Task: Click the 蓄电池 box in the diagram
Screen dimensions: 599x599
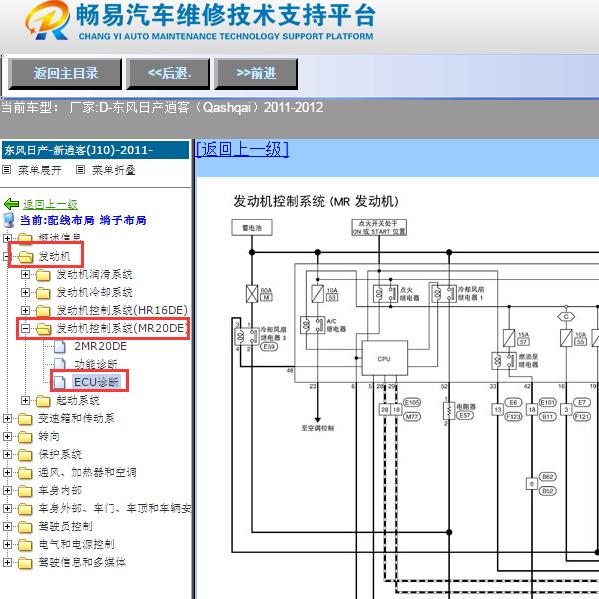Action: pyautogui.click(x=252, y=228)
